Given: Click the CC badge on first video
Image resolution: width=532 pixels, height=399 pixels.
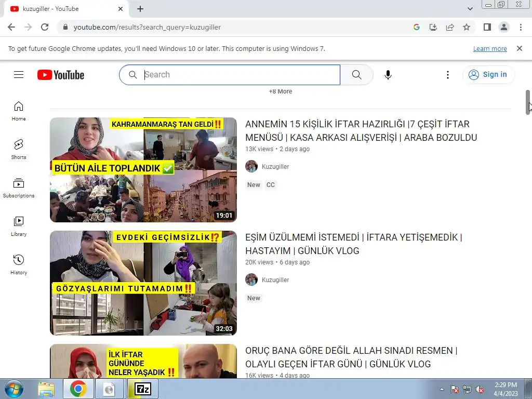Looking at the screenshot, I should point(270,185).
